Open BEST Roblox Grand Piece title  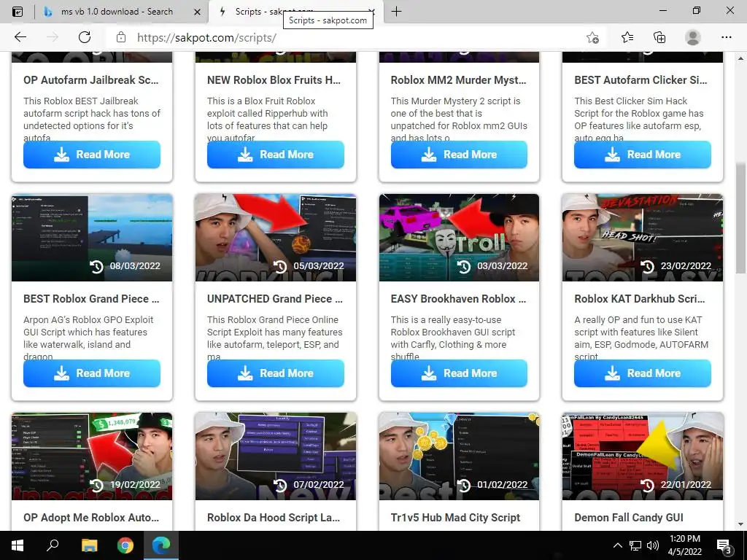coord(91,298)
